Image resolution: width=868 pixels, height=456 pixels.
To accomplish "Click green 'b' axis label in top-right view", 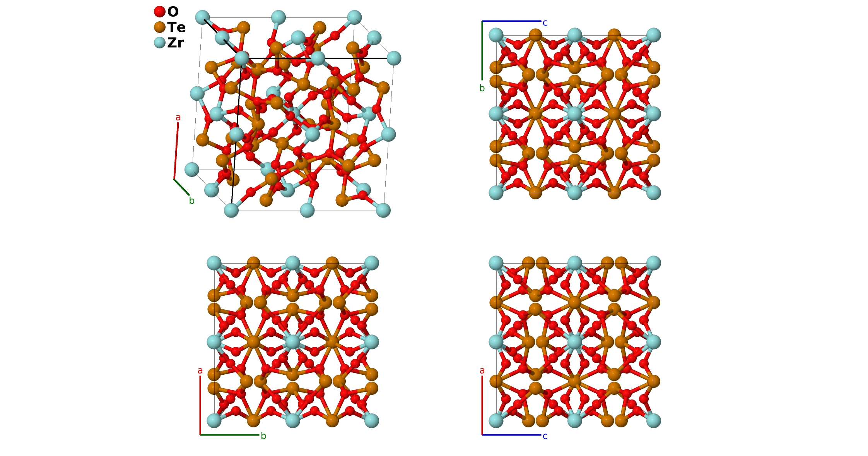I will [x=482, y=88].
